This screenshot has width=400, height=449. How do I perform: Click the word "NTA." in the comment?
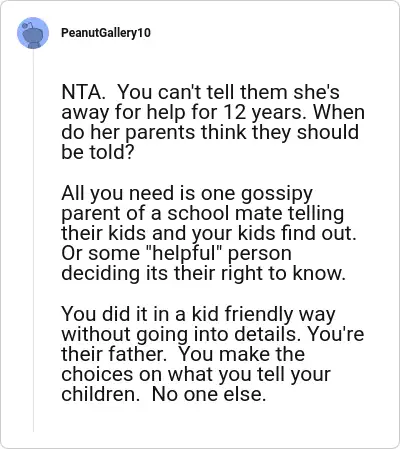[83, 92]
